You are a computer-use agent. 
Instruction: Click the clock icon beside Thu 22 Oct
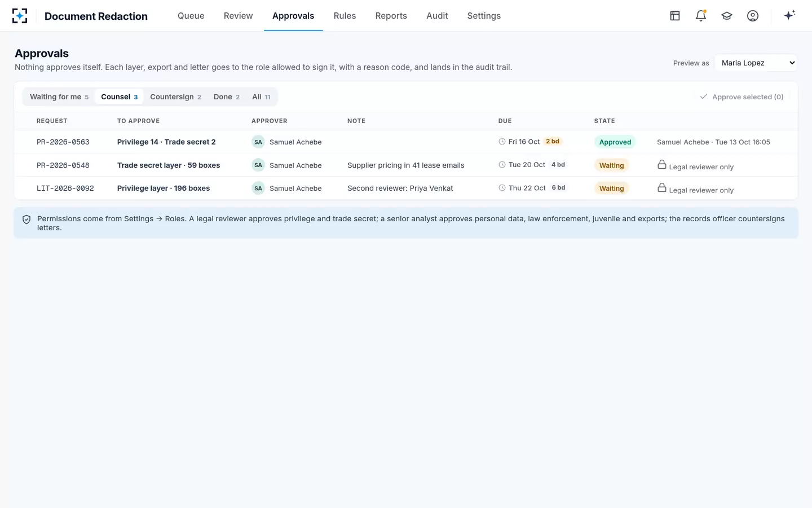click(502, 188)
